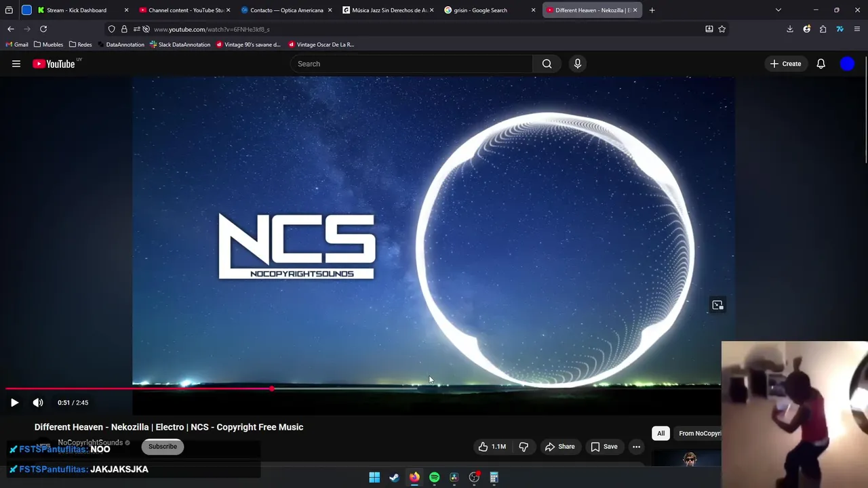Open Steam from the taskbar
Image resolution: width=868 pixels, height=488 pixels.
(x=394, y=478)
